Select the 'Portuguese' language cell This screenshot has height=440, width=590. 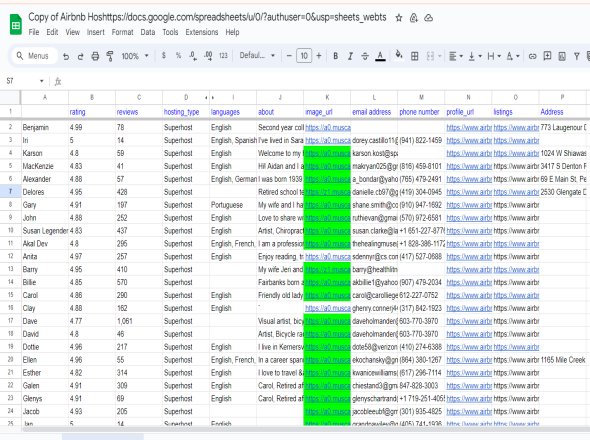tap(233, 205)
